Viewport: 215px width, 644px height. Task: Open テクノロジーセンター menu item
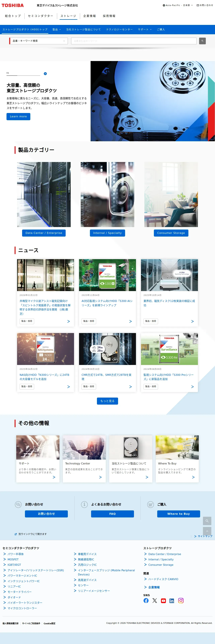point(119,29)
